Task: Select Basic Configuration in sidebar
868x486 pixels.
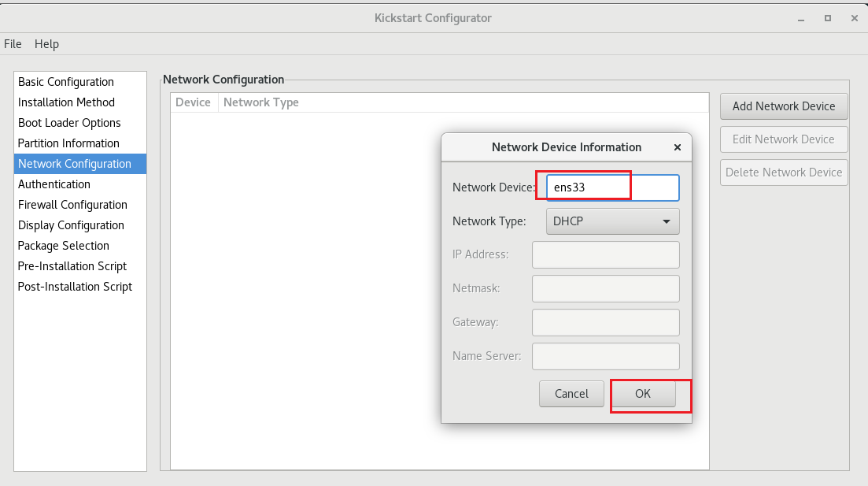Action: [x=65, y=82]
